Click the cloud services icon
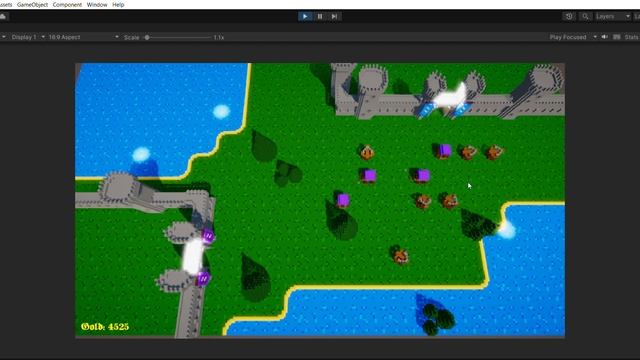 pyautogui.click(x=3, y=16)
